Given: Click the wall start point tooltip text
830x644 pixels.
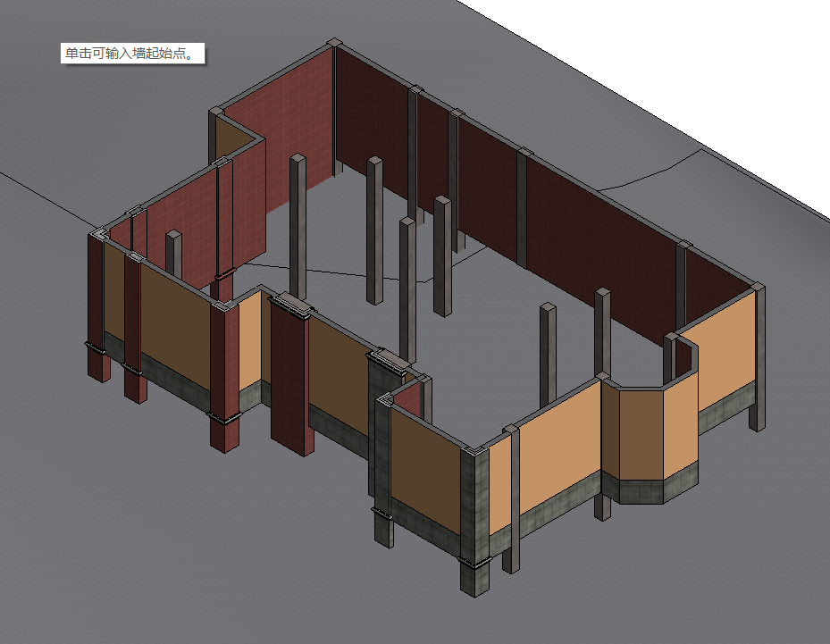Looking at the screenshot, I should pyautogui.click(x=127, y=54).
